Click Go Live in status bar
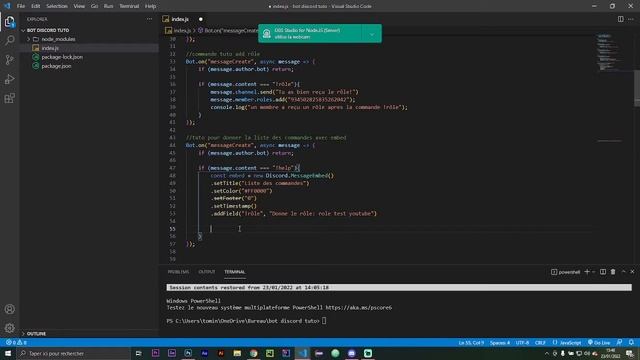 pyautogui.click(x=599, y=342)
